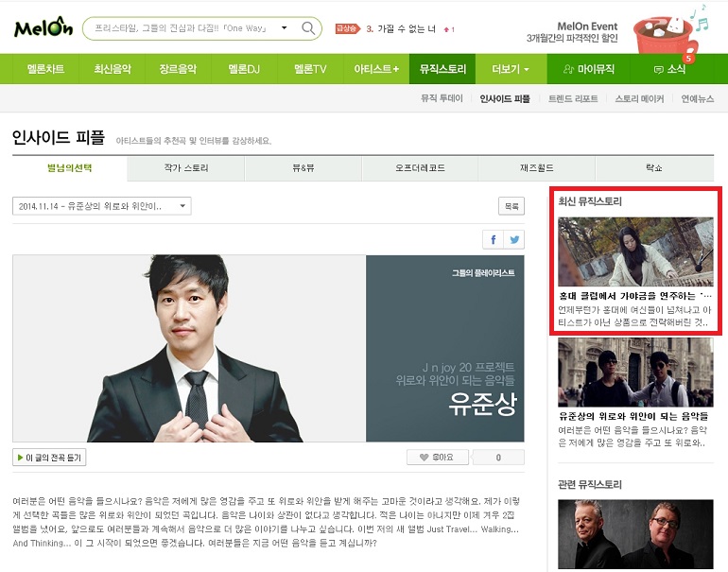Expand the 더보기 dropdown menu

[x=511, y=69]
